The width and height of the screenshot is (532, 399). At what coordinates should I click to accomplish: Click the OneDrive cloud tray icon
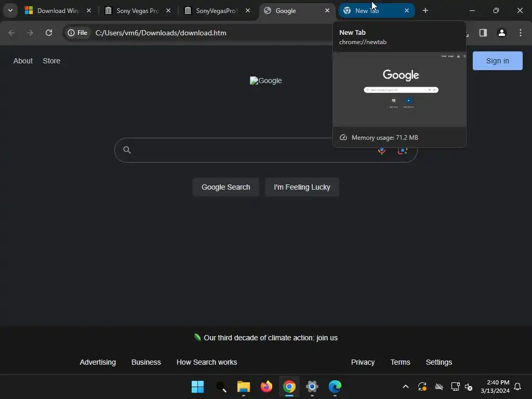(x=439, y=387)
